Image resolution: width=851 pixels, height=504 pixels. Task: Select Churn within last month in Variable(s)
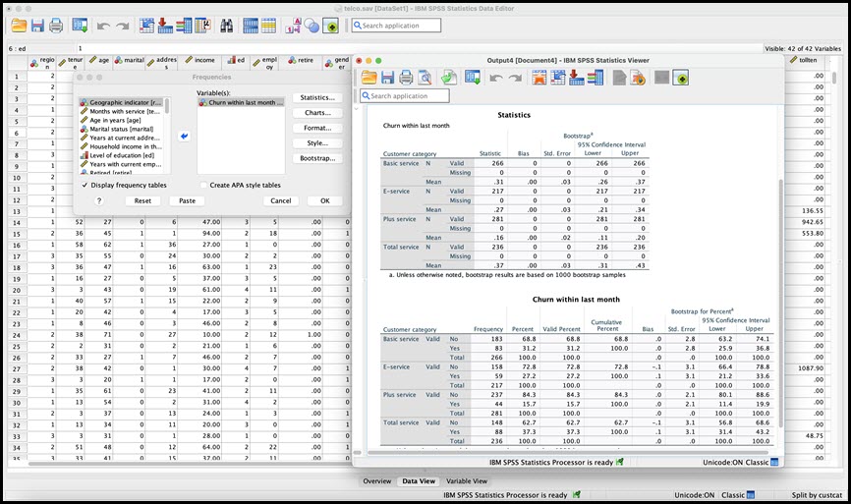pyautogui.click(x=241, y=102)
